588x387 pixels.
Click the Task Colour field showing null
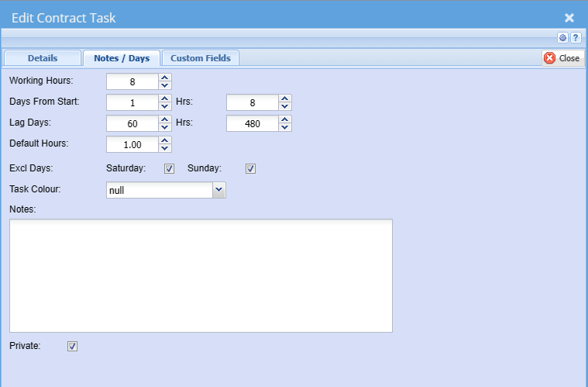coord(160,190)
